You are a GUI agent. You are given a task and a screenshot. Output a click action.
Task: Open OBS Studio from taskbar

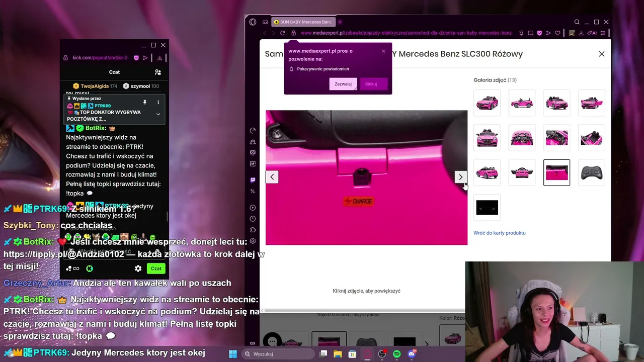point(382,354)
